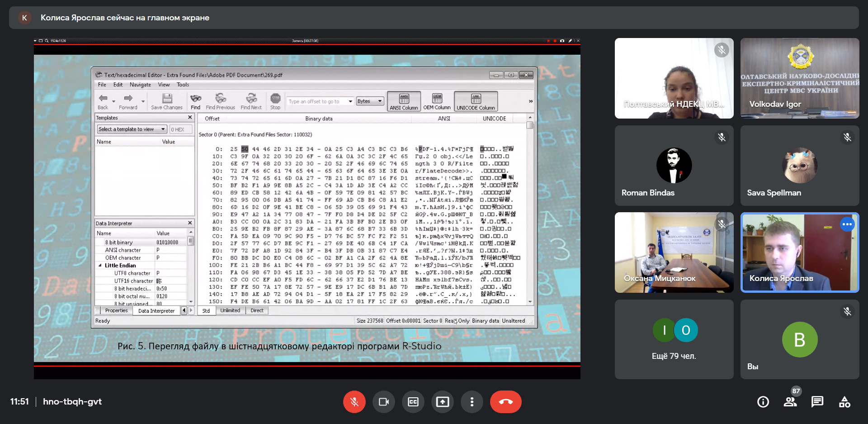Click the Find binoculars icon in editor

(195, 101)
